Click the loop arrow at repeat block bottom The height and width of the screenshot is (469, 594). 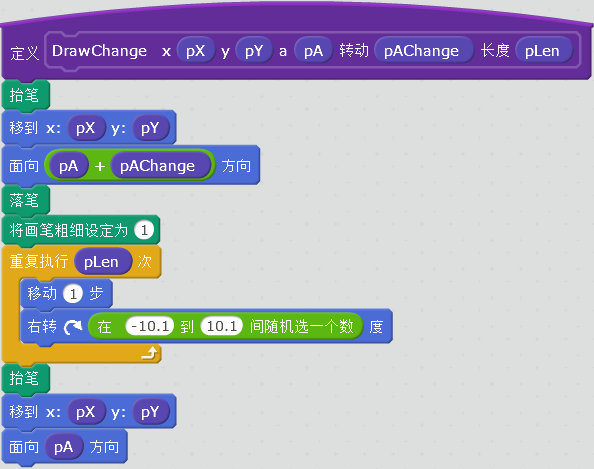149,353
